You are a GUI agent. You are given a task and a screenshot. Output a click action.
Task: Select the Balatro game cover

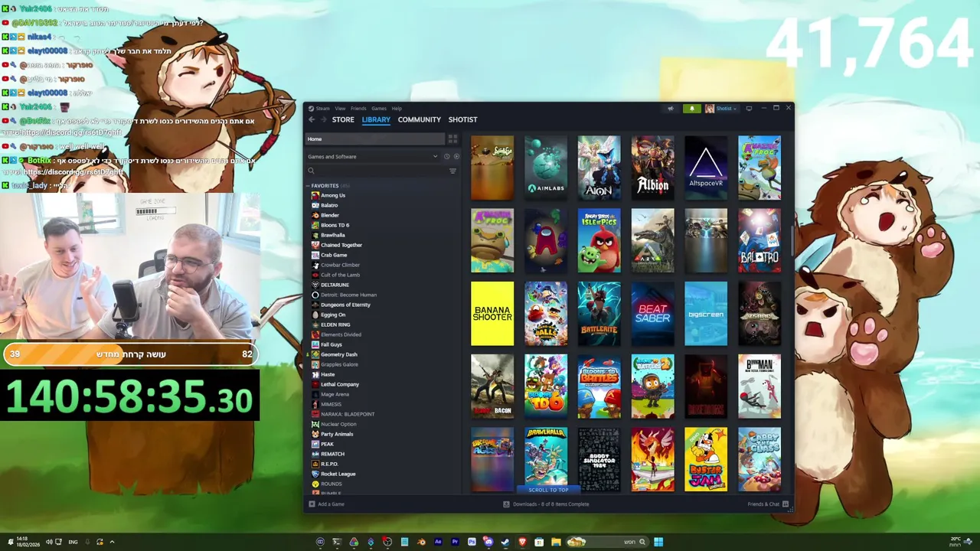(x=759, y=240)
